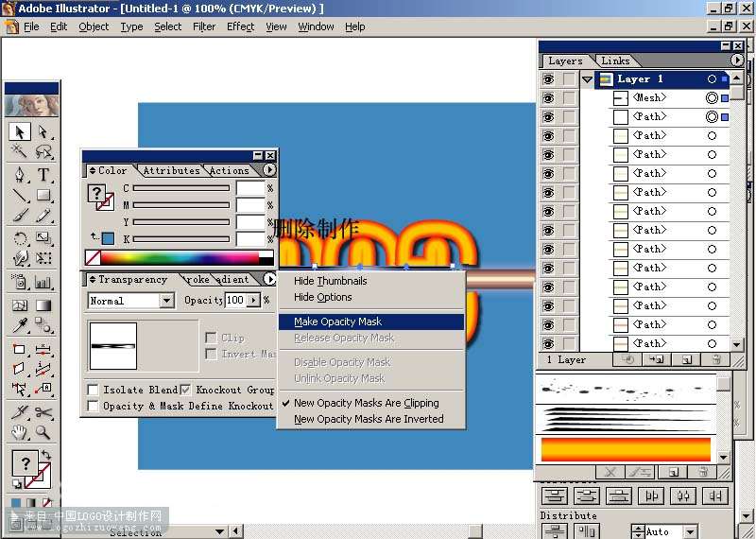Select the Gradient tool

click(43, 305)
